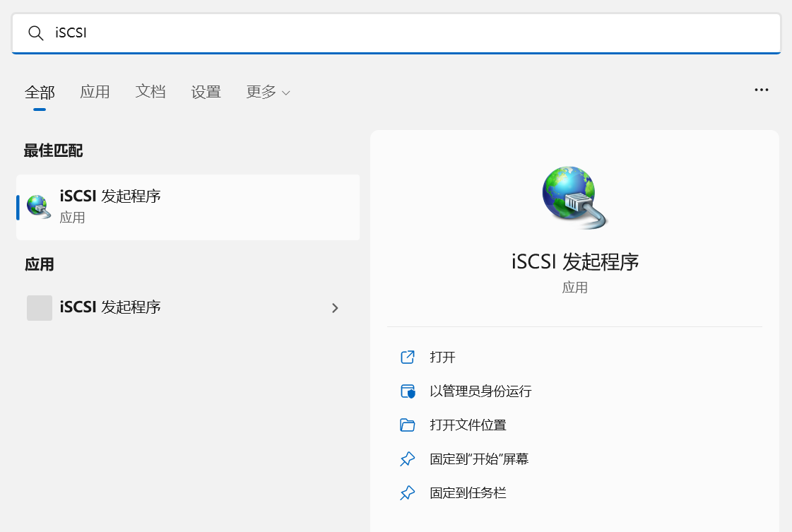Click the iSCSI globe icon in best match
Screen dimensions: 792x532
(39, 206)
